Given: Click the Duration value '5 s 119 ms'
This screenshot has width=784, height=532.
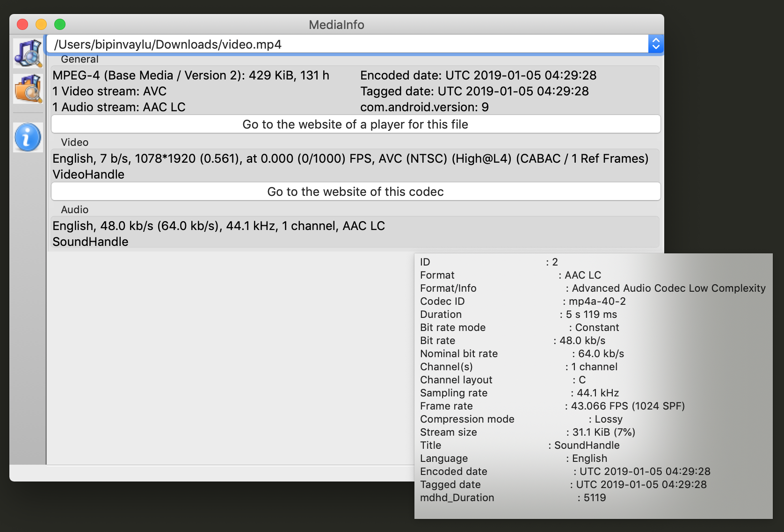Looking at the screenshot, I should coord(591,314).
